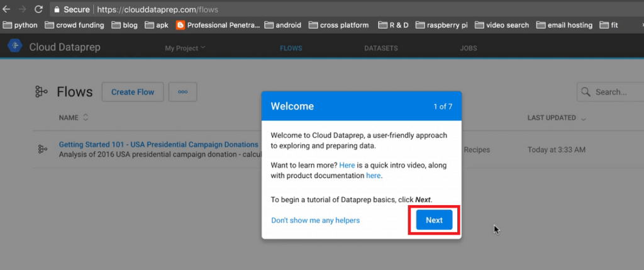The image size is (644, 270).
Task: Click the Flows page heading icon
Action: [42, 92]
